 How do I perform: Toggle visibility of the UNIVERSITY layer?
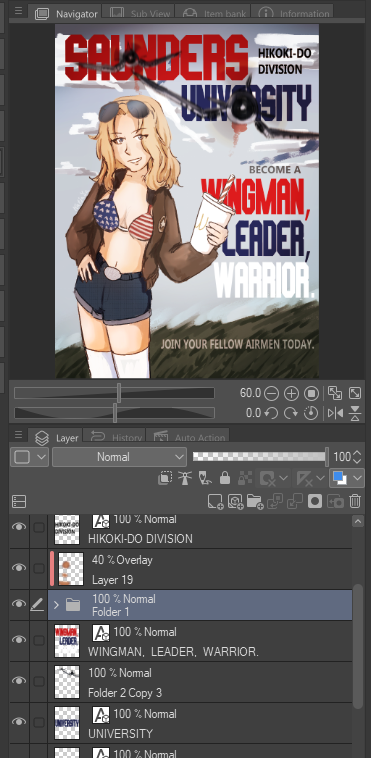(19, 721)
